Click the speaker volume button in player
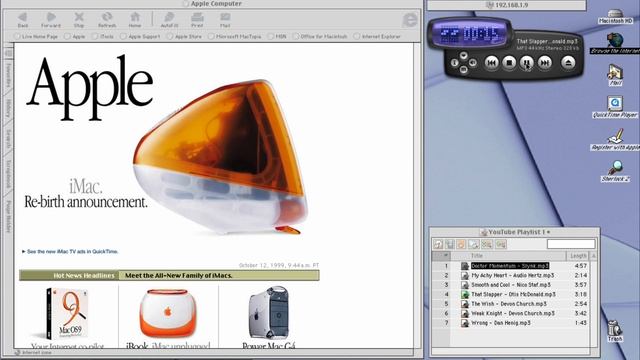The image size is (640, 360). tap(473, 62)
